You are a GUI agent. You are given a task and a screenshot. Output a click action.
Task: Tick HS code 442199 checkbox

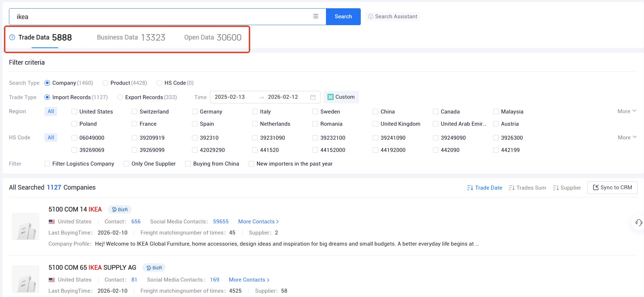(x=496, y=150)
